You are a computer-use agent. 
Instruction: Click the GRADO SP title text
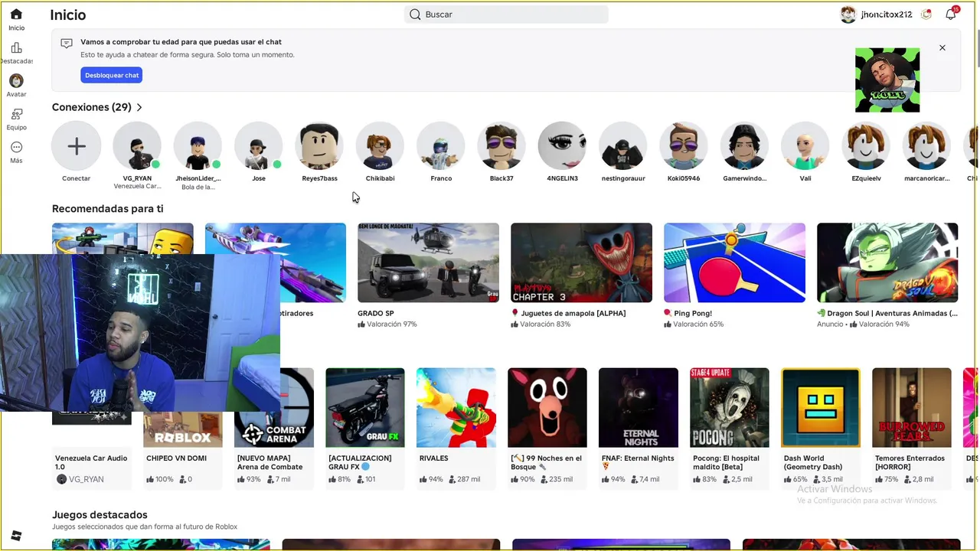[376, 313]
